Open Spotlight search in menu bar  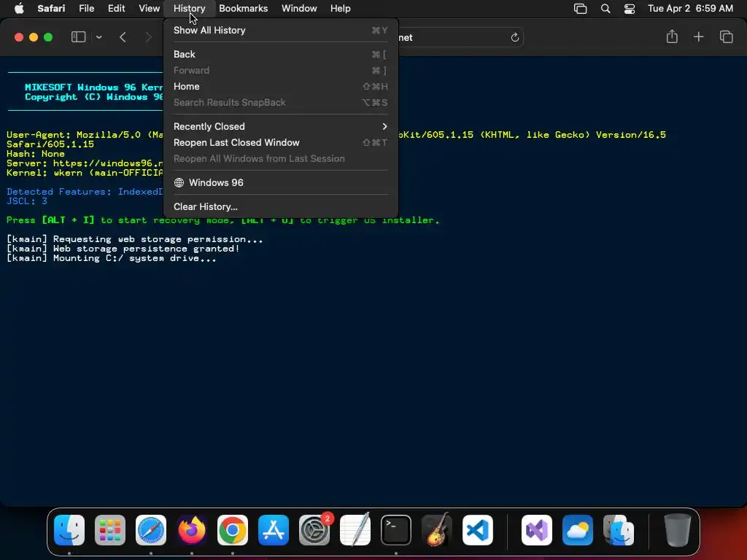(605, 9)
